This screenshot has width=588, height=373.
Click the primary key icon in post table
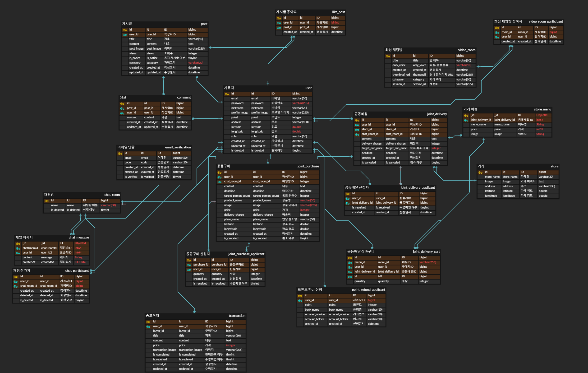point(124,30)
